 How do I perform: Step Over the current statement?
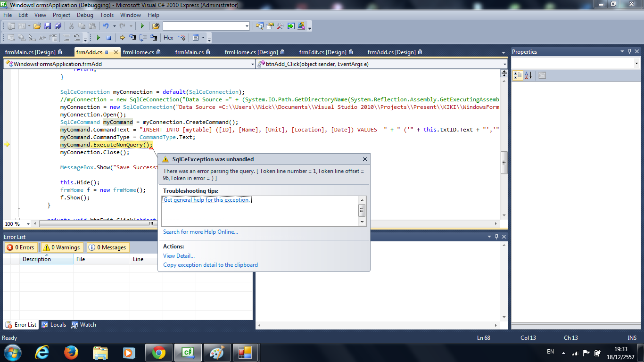143,38
